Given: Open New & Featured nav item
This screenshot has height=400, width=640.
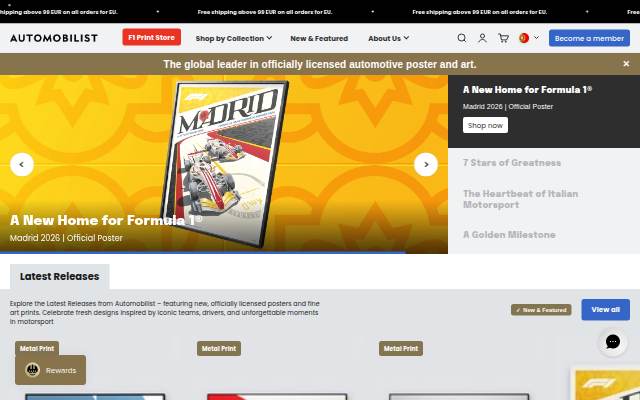Looking at the screenshot, I should (319, 38).
